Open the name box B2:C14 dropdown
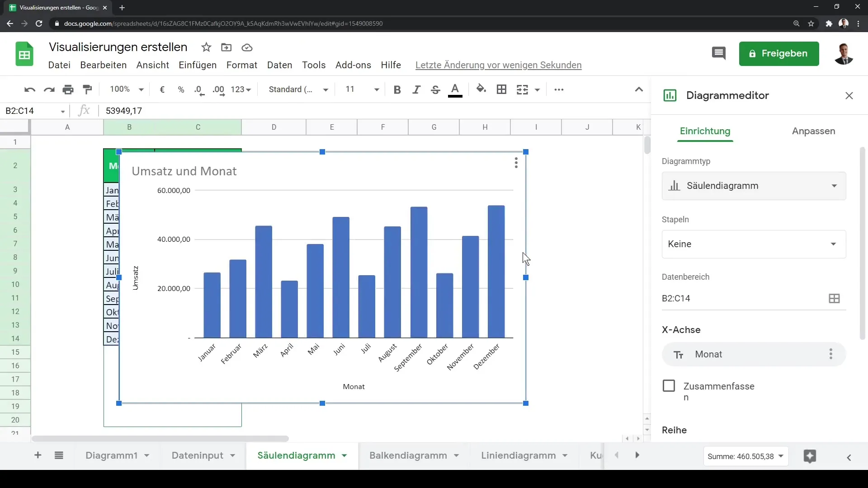The width and height of the screenshot is (868, 488). 63,111
